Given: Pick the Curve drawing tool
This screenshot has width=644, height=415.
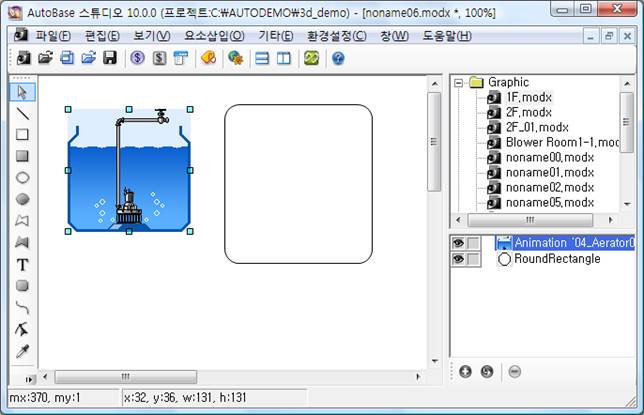Looking at the screenshot, I should coord(23,307).
